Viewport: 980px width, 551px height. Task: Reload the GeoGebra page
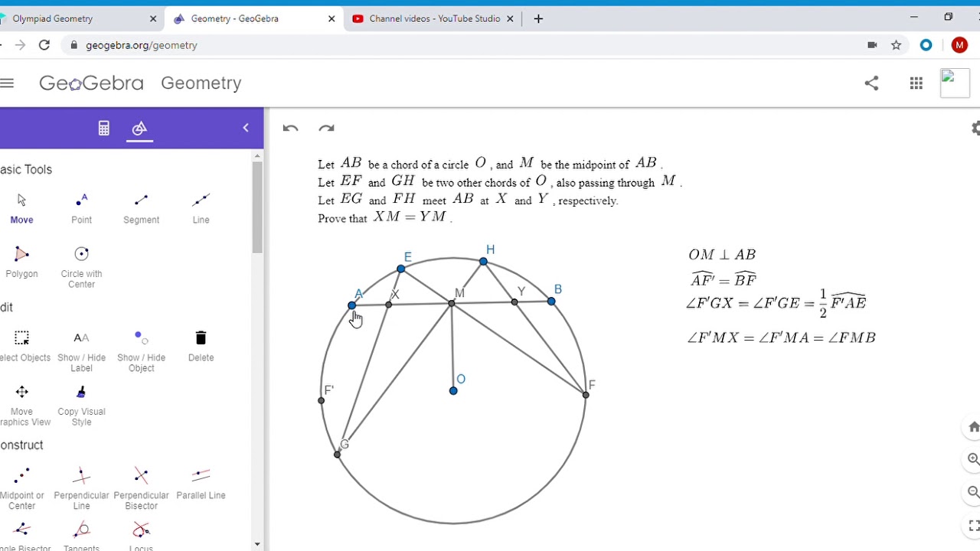click(x=44, y=45)
